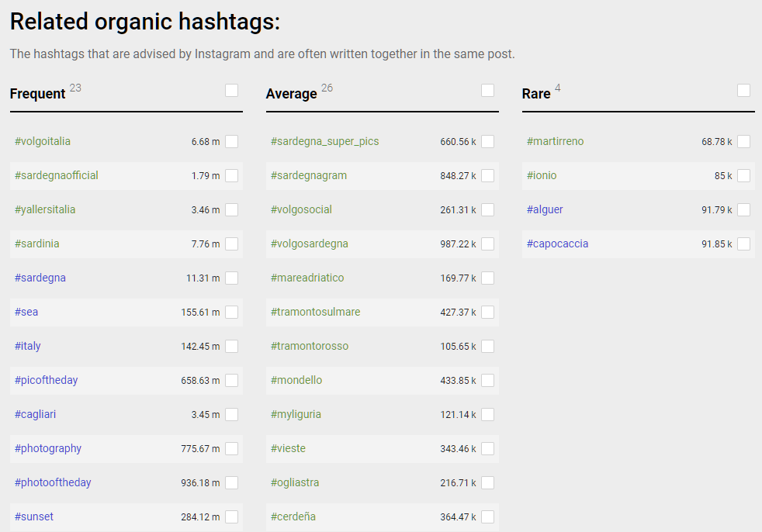Image resolution: width=762 pixels, height=532 pixels.
Task: Select the #sardinia checkbox
Action: point(232,244)
